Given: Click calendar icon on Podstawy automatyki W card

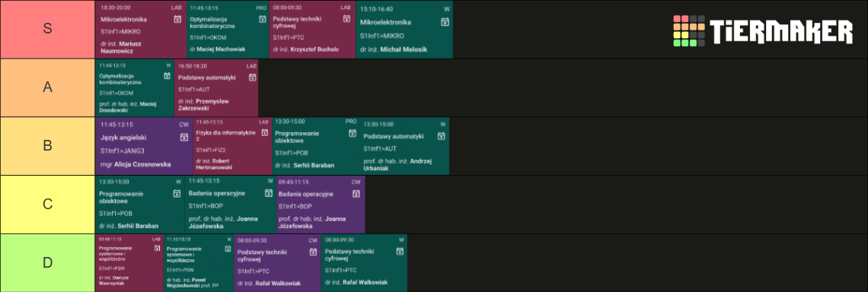Looking at the screenshot, I should coord(441,135).
